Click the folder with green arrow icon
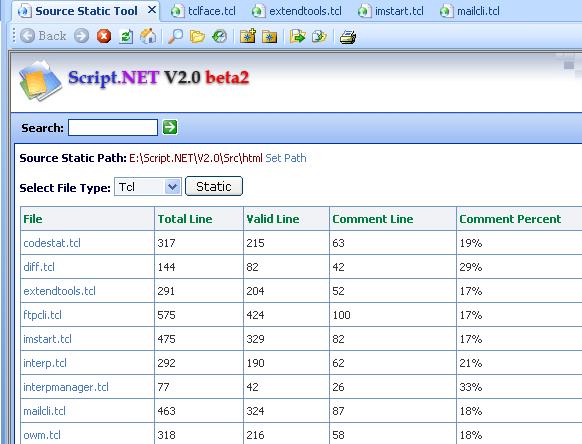This screenshot has width=582, height=444. tap(298, 36)
